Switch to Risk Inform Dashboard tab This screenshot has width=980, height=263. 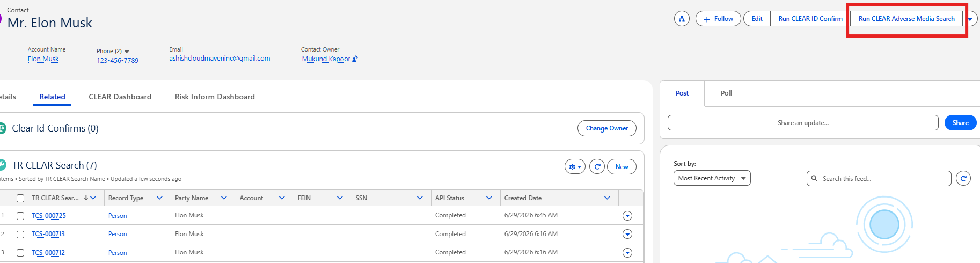point(215,97)
